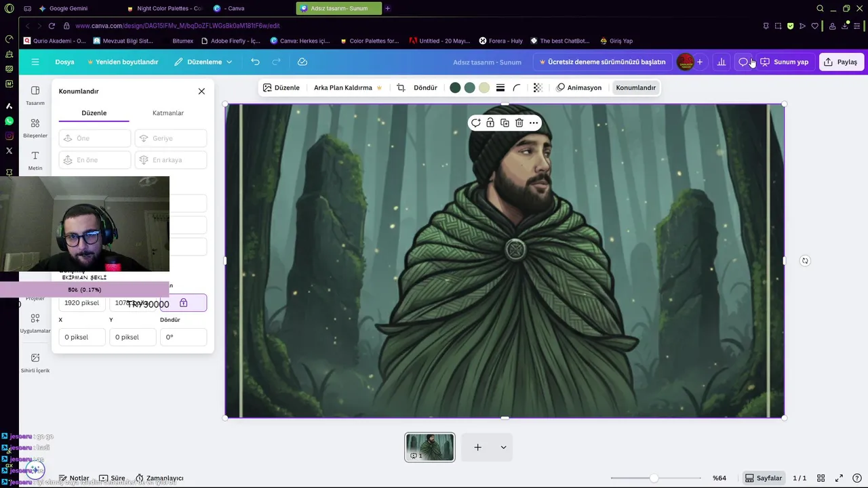
Task: Add a new page with plus button
Action: 477,447
